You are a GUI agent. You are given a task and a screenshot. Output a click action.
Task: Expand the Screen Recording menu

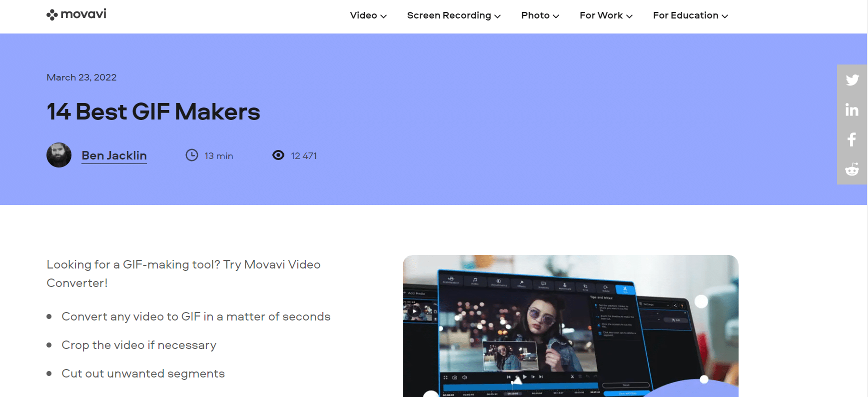(x=454, y=15)
